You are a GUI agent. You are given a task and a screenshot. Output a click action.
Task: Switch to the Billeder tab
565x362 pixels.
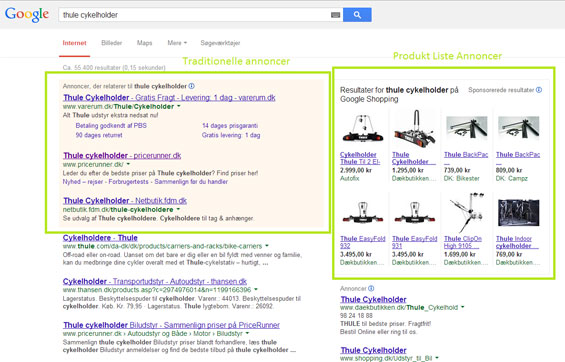tap(112, 43)
